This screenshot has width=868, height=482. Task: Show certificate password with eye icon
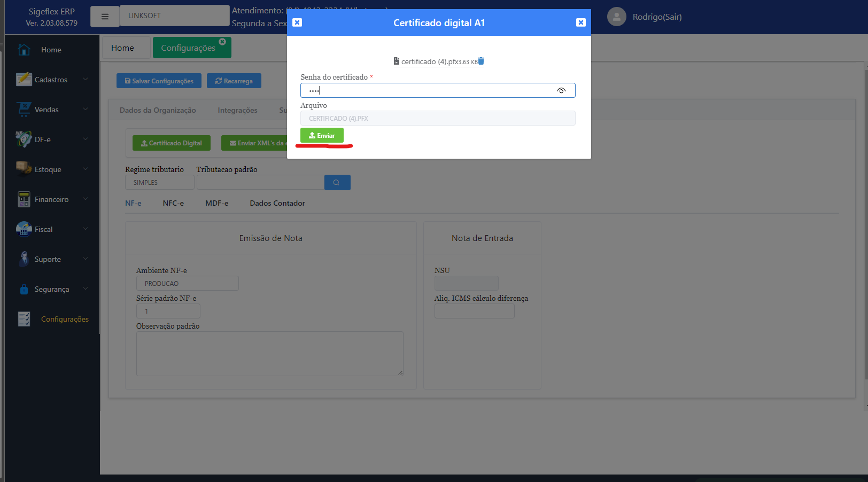click(x=561, y=91)
